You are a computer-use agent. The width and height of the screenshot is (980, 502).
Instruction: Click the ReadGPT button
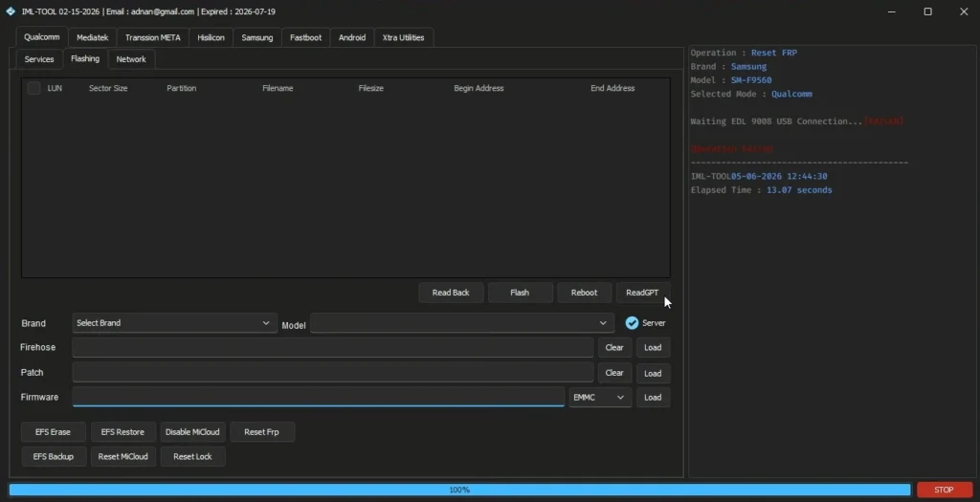(642, 293)
